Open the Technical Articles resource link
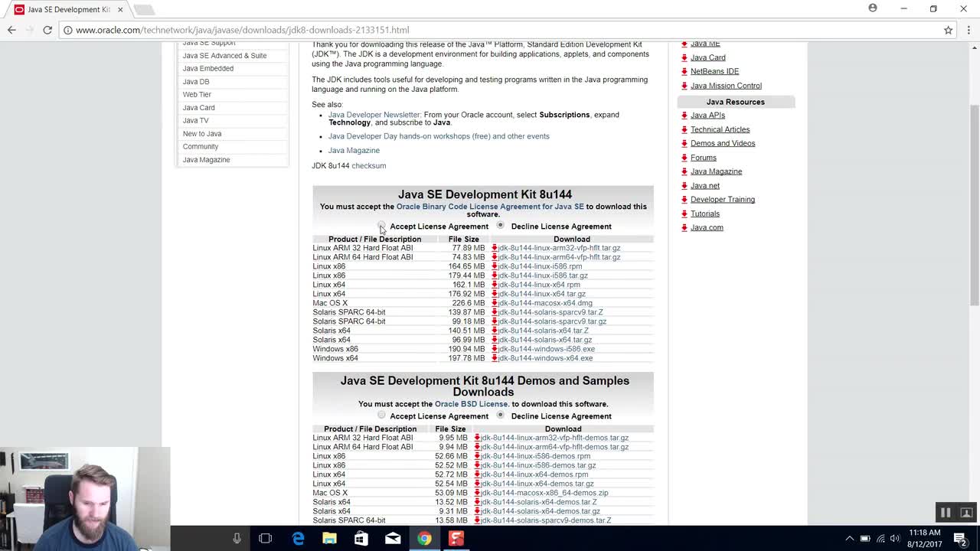The height and width of the screenshot is (551, 980). coord(720,129)
